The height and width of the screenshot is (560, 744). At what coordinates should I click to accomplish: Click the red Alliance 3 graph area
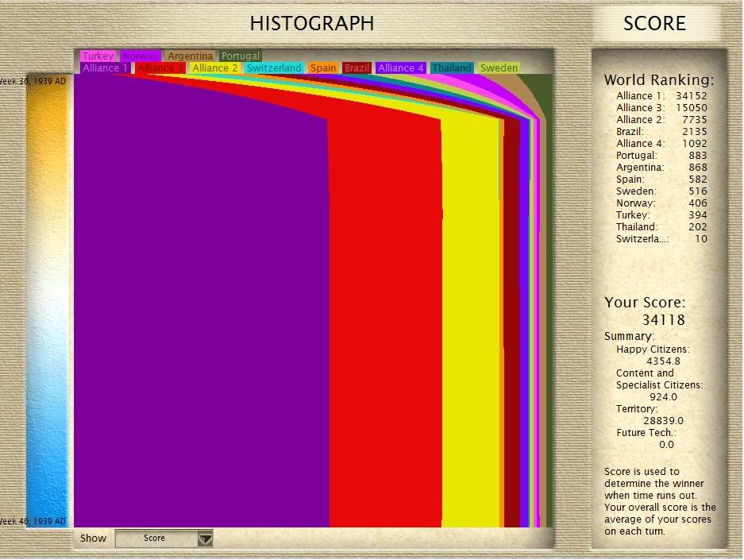pyautogui.click(x=385, y=322)
